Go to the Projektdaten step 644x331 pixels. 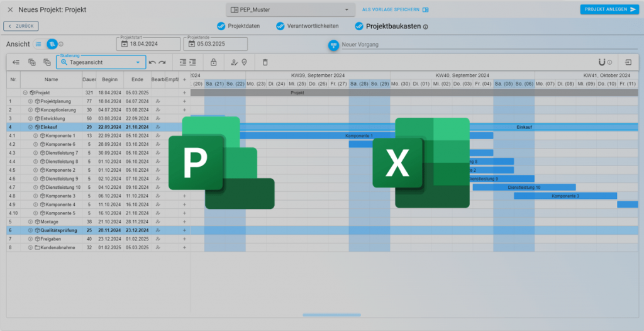pos(238,26)
